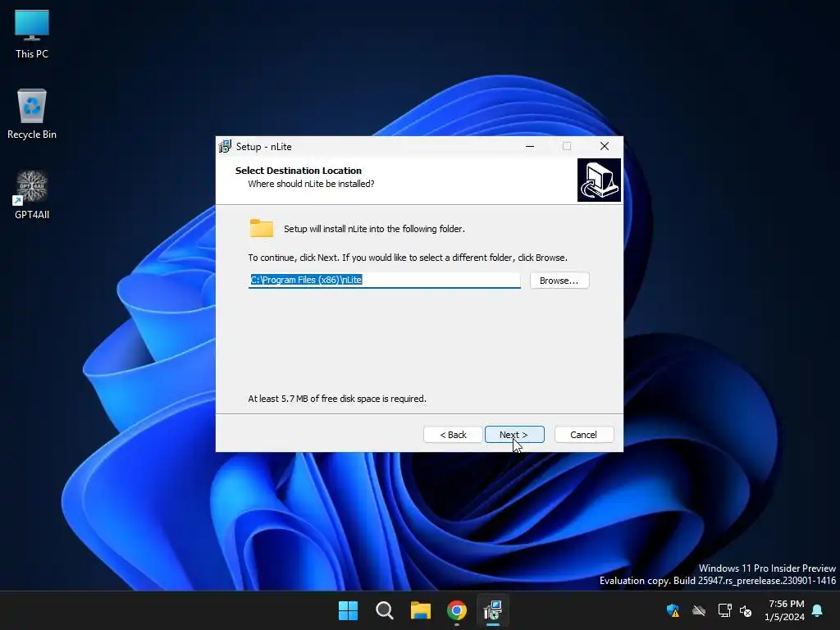Click the yellow folder icon in setup

(x=262, y=228)
